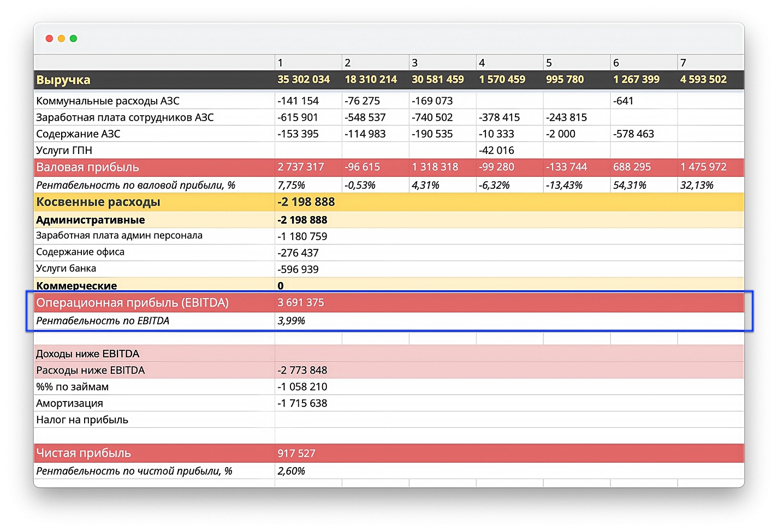Click gross profit margin cell 54,31%
Viewport: 778px width, 532px height.
[x=629, y=186]
